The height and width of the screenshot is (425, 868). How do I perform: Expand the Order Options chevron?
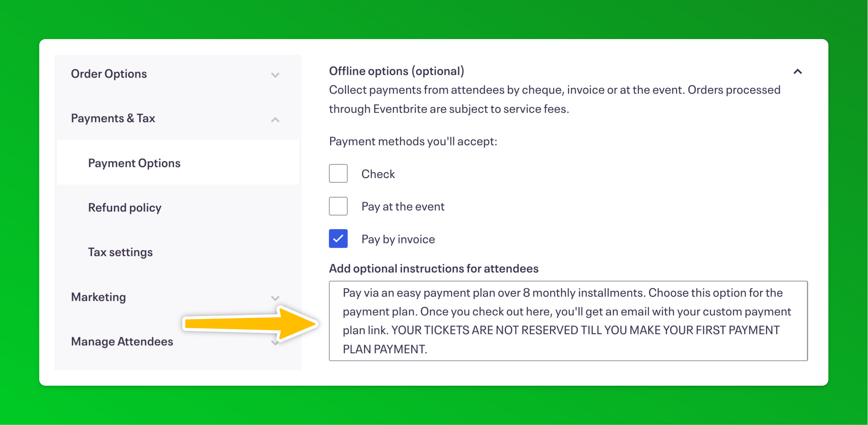275,75
